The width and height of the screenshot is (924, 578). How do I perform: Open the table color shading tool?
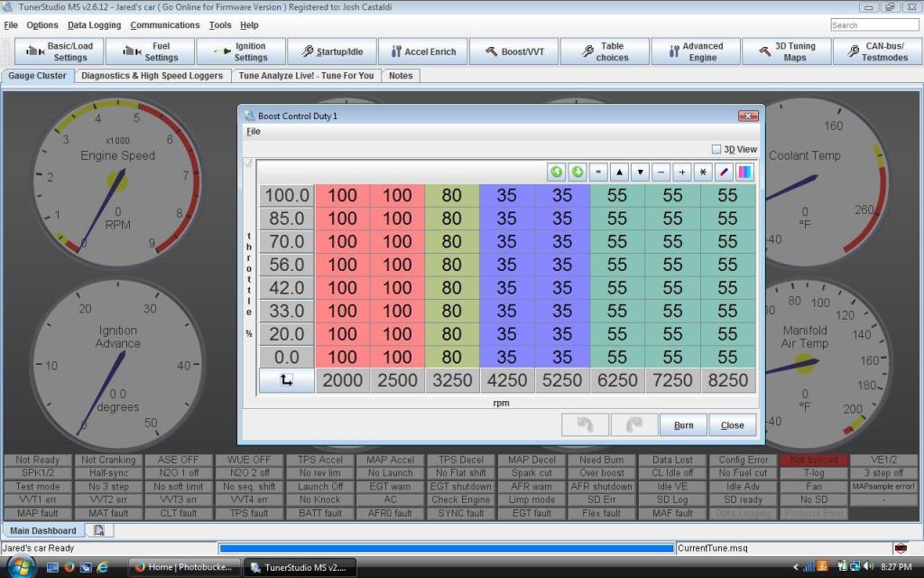pyautogui.click(x=744, y=172)
